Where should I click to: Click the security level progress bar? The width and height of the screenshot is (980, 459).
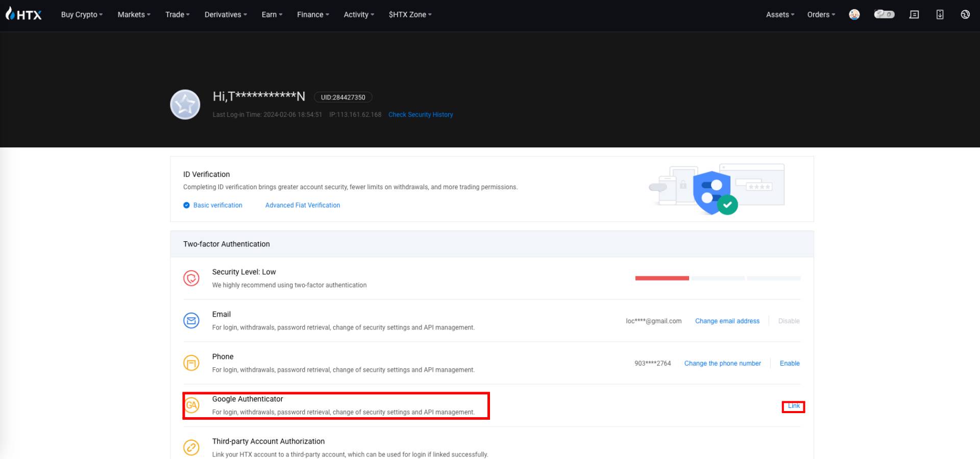pos(718,278)
